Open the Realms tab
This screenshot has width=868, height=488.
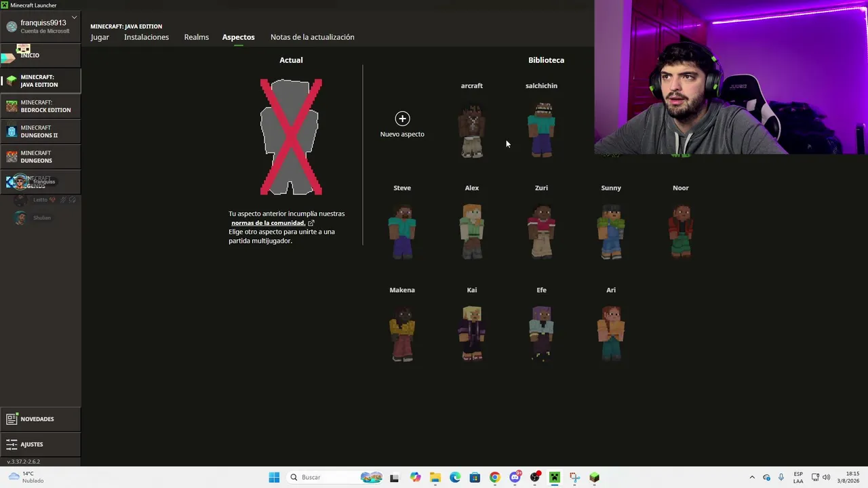click(x=197, y=37)
